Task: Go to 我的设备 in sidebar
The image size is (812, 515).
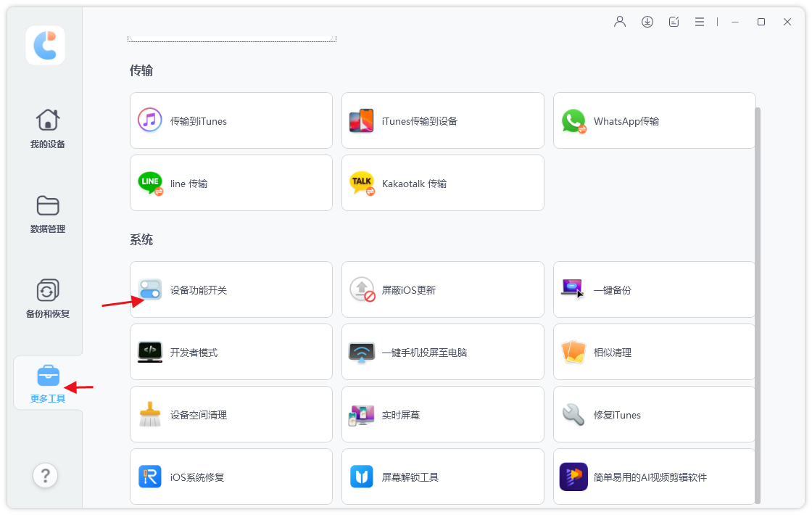Action: click(48, 129)
